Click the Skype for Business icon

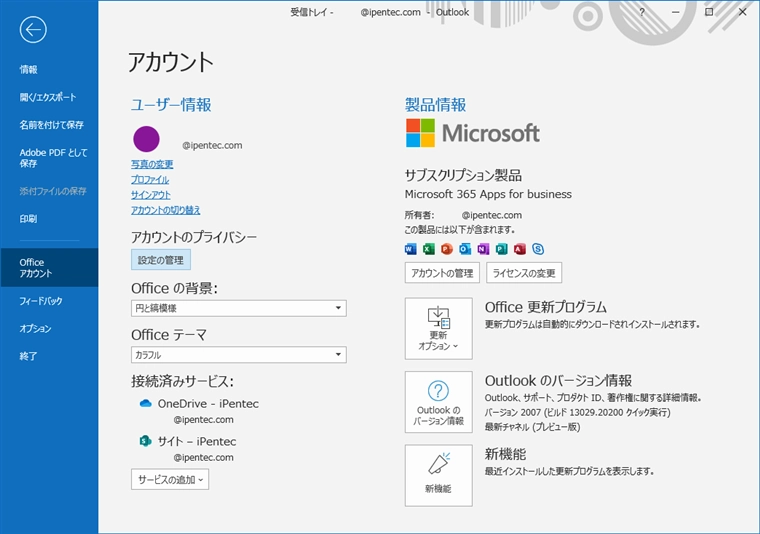pos(538,249)
